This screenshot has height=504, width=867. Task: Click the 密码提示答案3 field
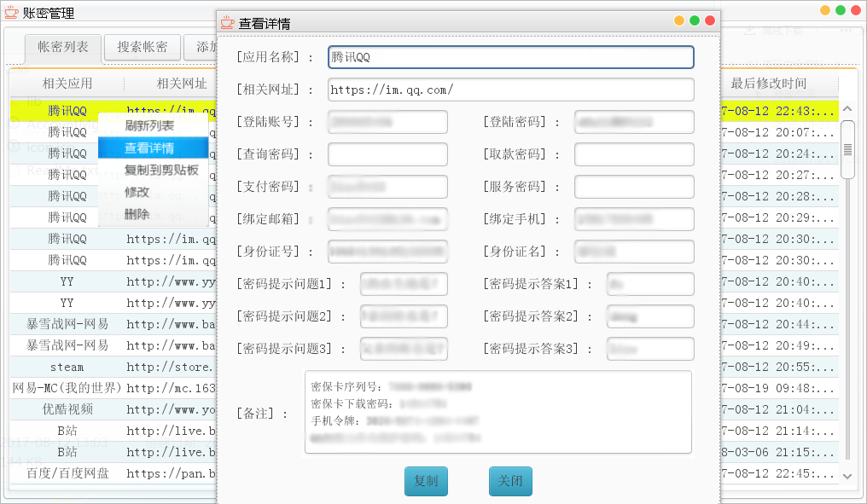click(650, 350)
